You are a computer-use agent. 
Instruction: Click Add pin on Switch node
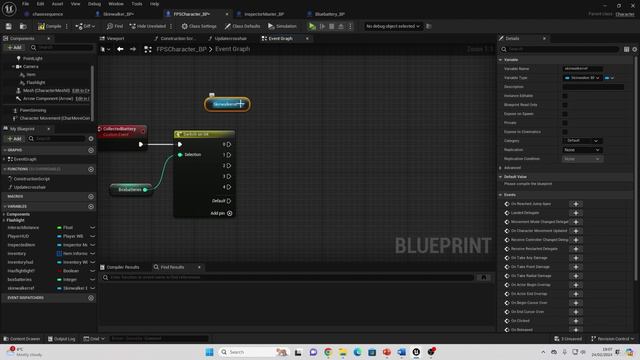click(222, 213)
